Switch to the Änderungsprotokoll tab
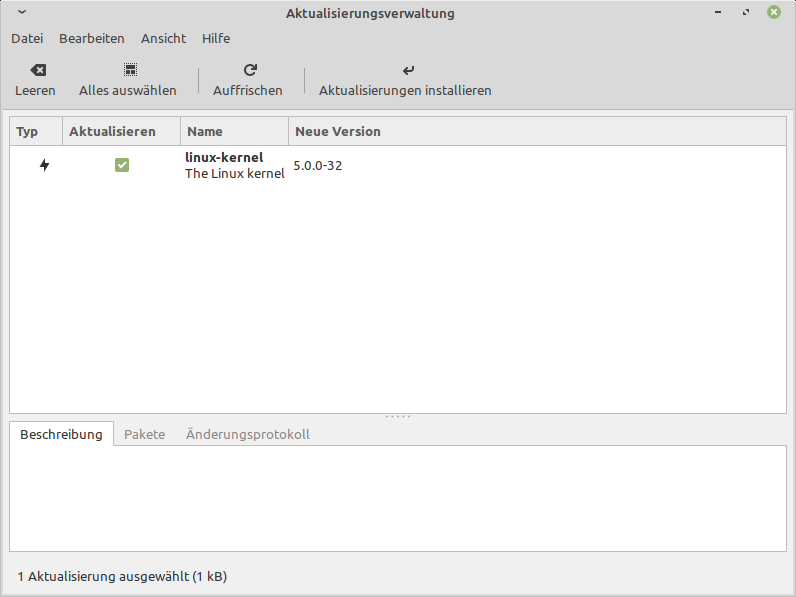The height and width of the screenshot is (597, 796). (248, 435)
